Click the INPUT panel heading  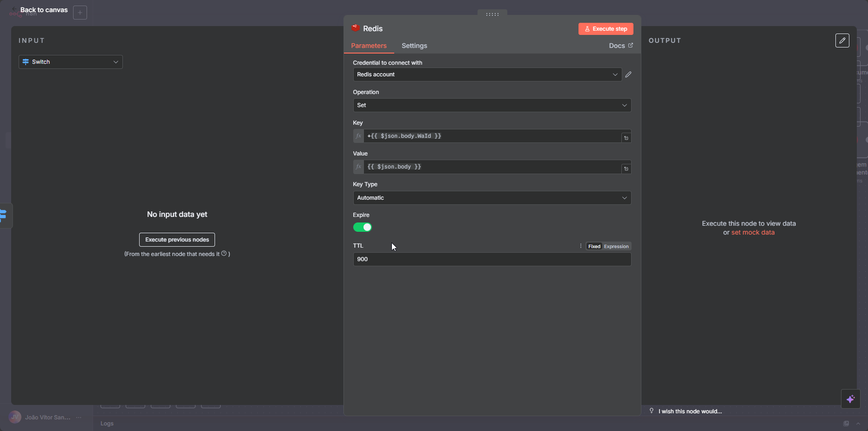coord(32,40)
